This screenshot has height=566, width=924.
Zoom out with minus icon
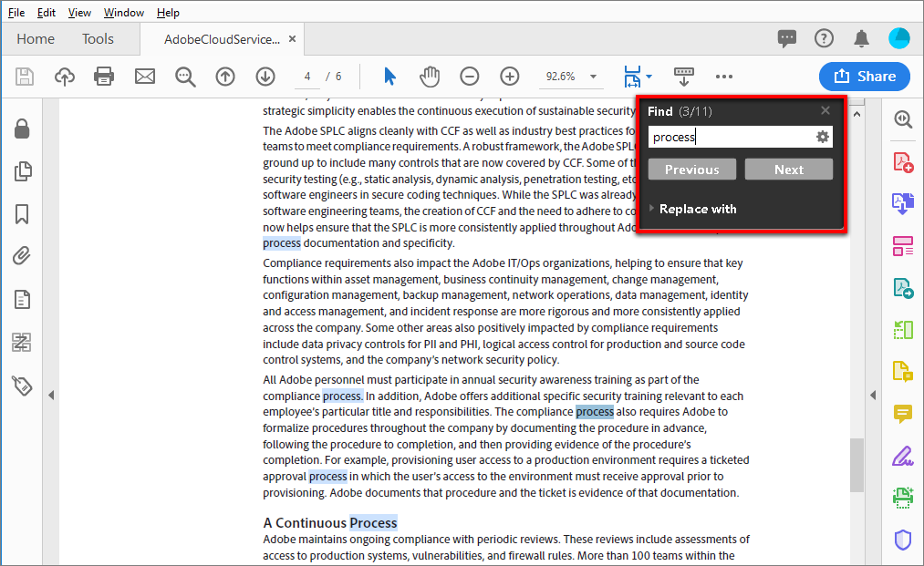[x=470, y=77]
